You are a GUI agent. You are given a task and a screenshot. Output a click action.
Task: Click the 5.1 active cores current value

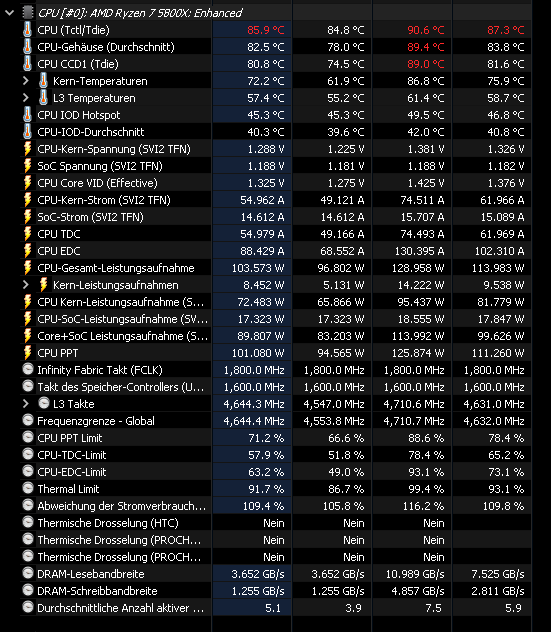(x=273, y=608)
